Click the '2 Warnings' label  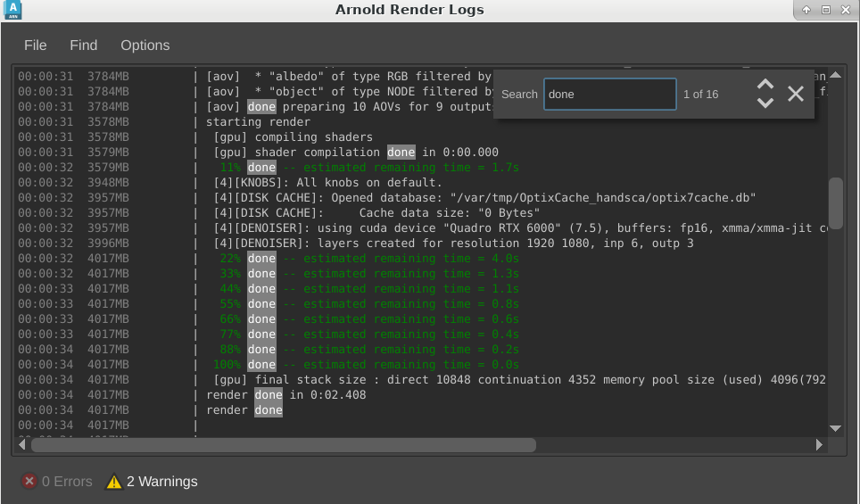[x=162, y=481]
